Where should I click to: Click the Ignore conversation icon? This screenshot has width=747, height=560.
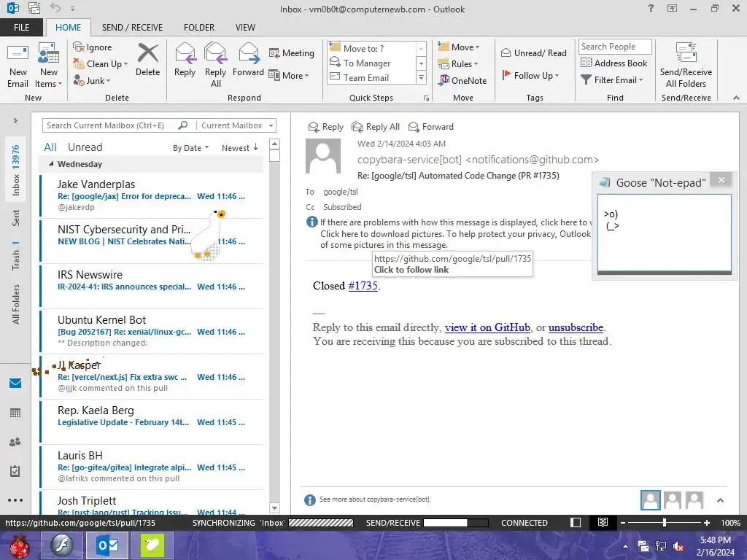pos(78,47)
